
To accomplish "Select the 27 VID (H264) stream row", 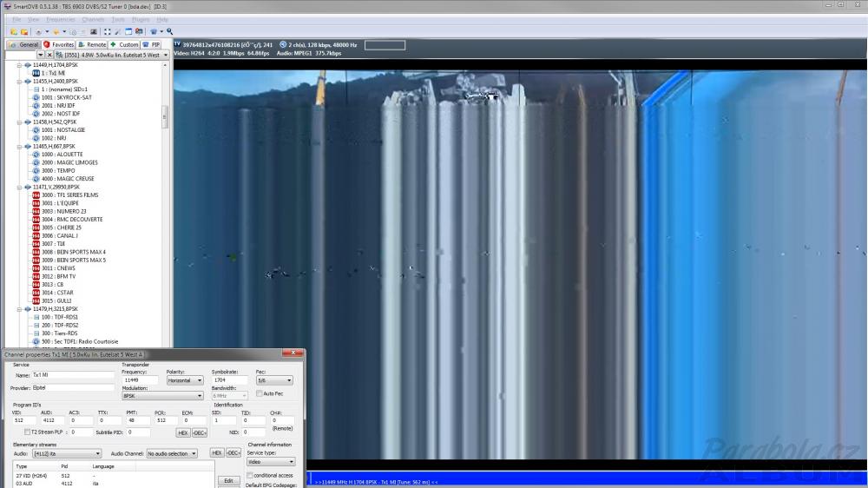I will pyautogui.click(x=114, y=476).
